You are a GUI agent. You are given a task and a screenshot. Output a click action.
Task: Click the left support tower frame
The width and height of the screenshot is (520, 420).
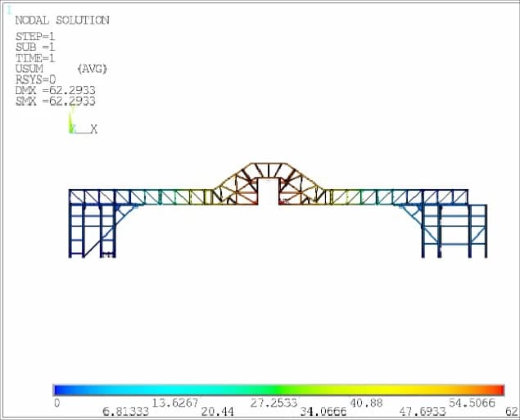93,231
